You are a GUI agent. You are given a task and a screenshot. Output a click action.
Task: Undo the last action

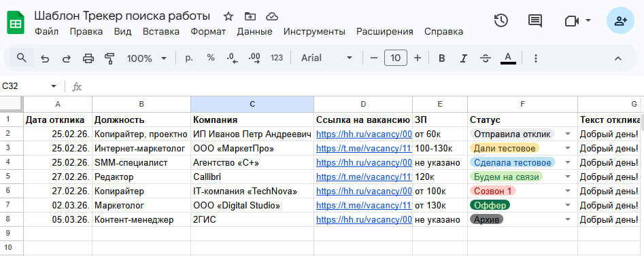click(x=45, y=58)
